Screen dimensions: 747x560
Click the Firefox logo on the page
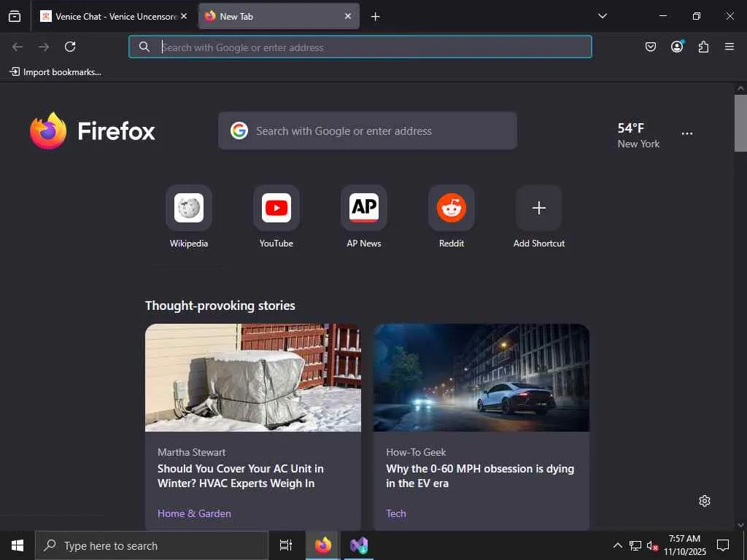point(93,131)
